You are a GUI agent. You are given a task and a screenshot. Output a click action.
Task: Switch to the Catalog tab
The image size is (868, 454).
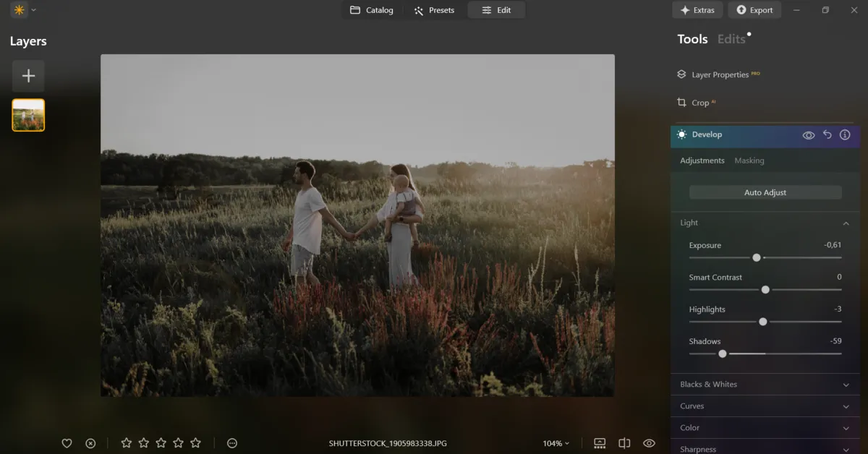[372, 10]
